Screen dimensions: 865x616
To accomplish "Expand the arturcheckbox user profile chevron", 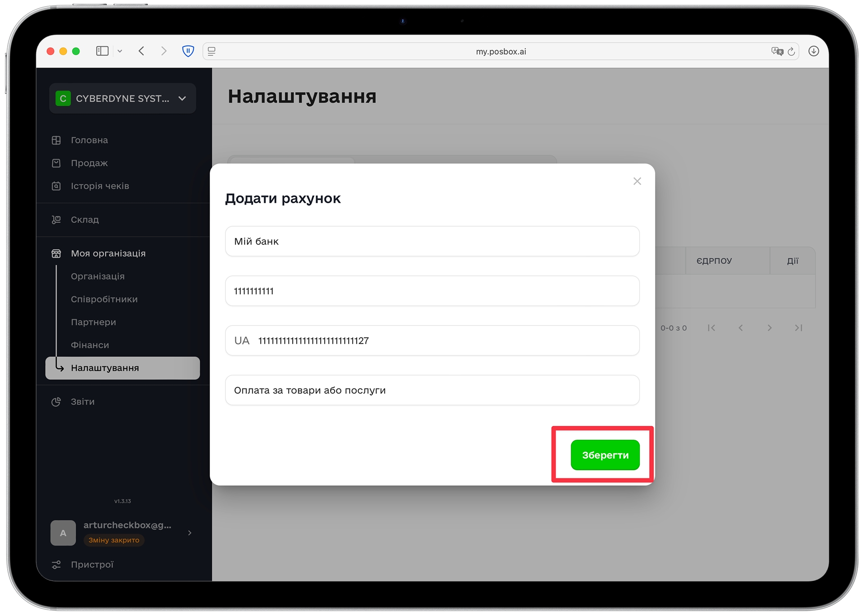I will (x=190, y=533).
